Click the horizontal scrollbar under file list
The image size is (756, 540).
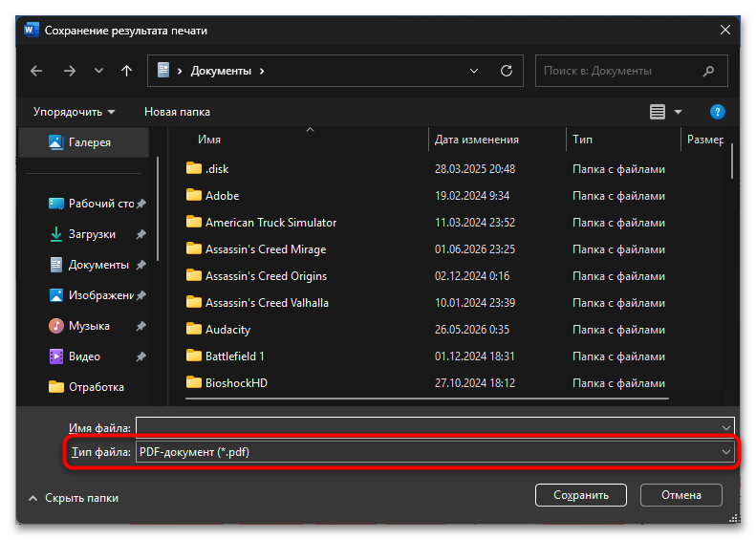[426, 399]
